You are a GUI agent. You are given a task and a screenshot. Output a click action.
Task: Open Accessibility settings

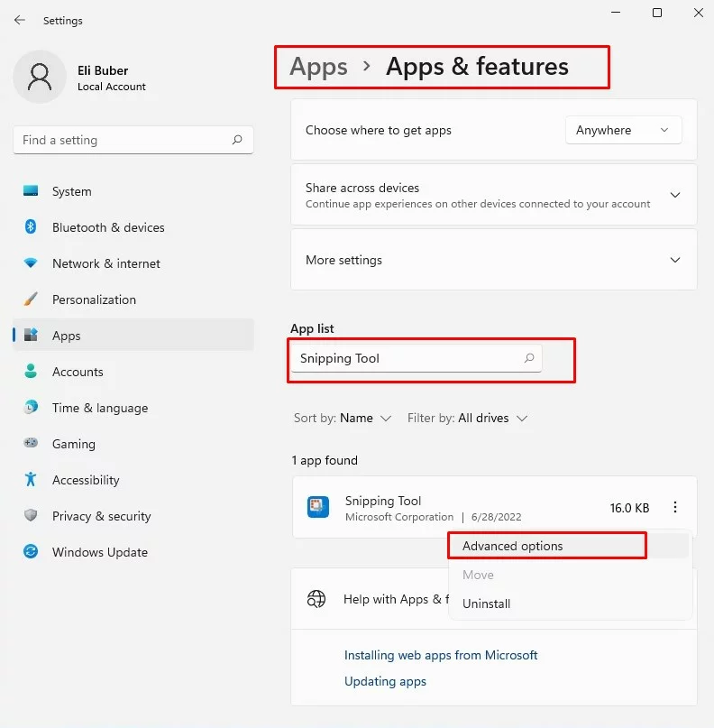pos(133,480)
